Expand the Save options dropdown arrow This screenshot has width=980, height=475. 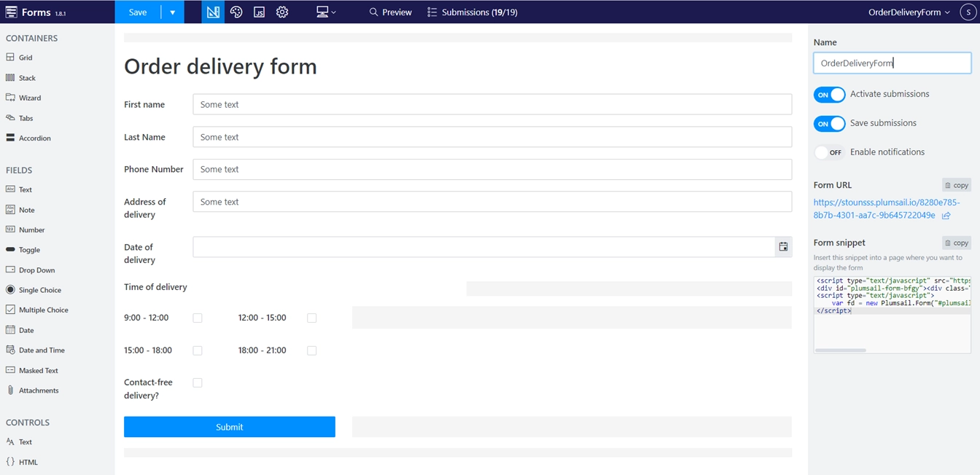[173, 12]
